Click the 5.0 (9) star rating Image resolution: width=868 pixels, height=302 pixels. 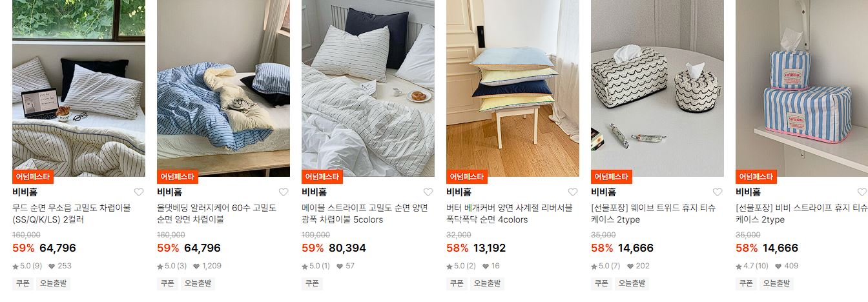pyautogui.click(x=27, y=266)
